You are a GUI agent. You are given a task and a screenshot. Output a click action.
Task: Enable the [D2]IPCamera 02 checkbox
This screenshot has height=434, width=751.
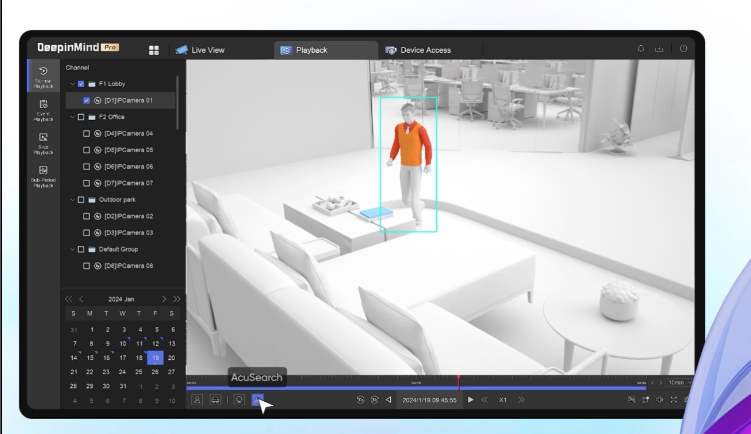(x=87, y=216)
